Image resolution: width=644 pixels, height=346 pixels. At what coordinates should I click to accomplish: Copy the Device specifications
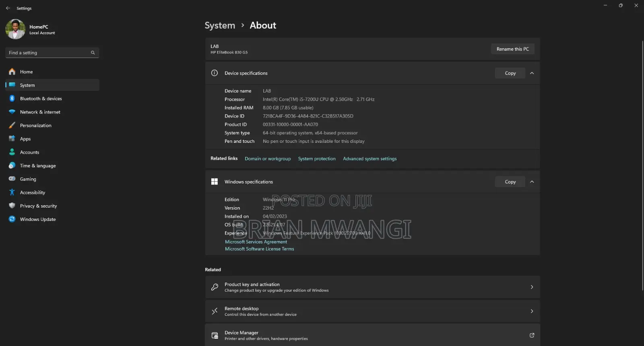510,73
